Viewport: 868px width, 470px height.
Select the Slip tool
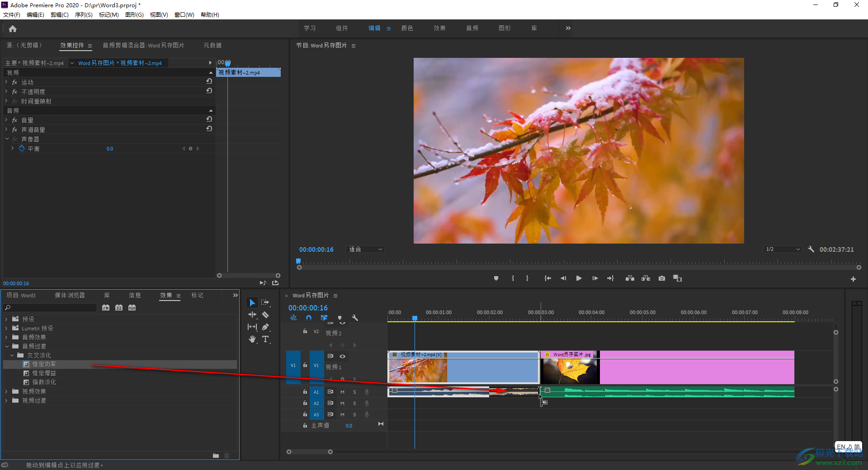[x=252, y=327]
